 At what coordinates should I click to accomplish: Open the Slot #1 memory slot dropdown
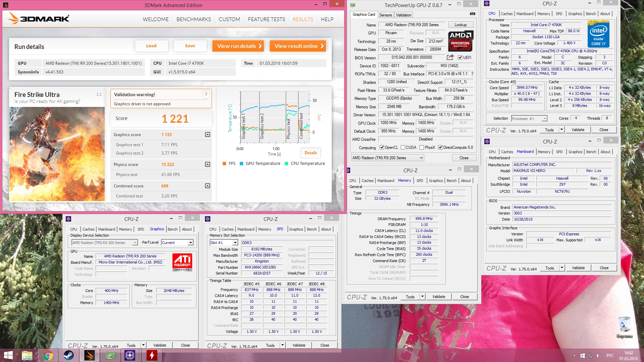tap(224, 243)
